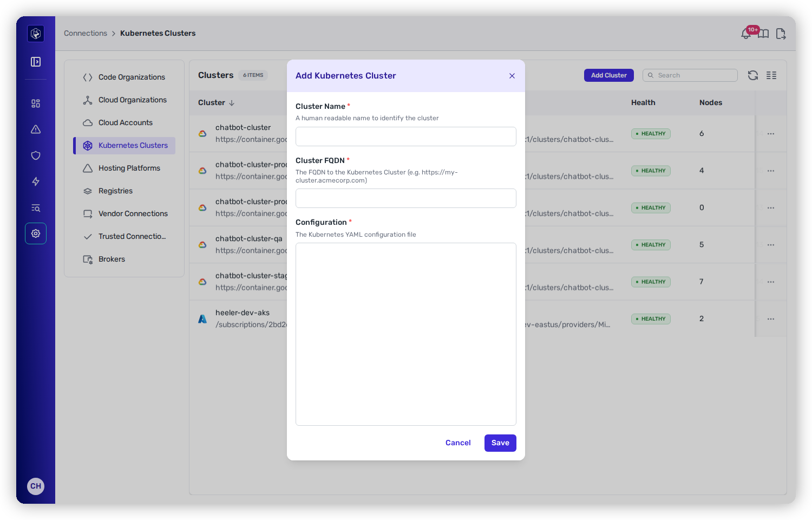The height and width of the screenshot is (520, 812).
Task: Open the notifications bell with 10+ badge
Action: pos(747,34)
